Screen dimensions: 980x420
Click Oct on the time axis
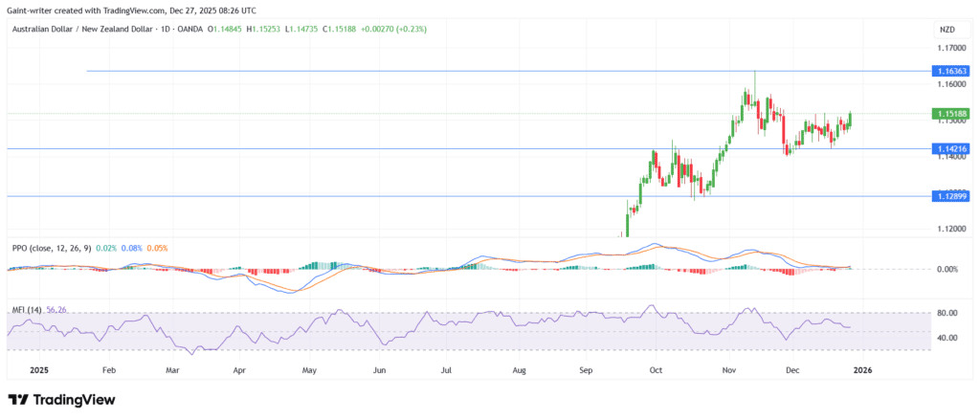pos(656,370)
